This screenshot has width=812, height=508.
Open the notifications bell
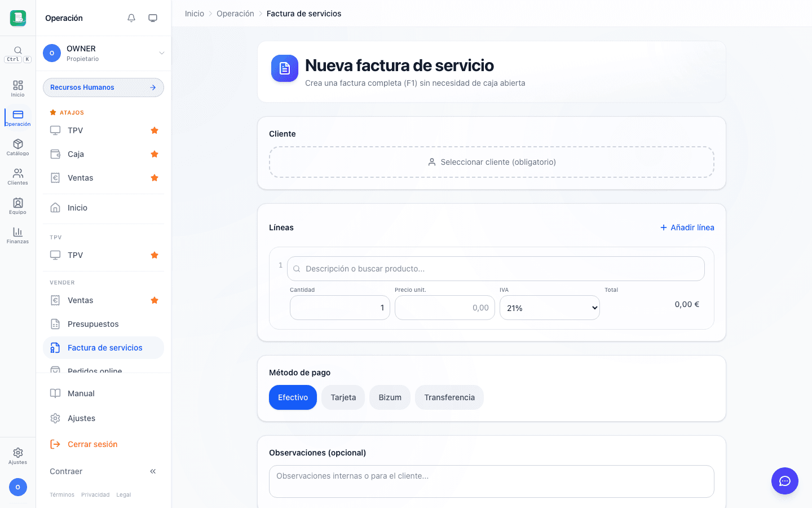pos(131,18)
